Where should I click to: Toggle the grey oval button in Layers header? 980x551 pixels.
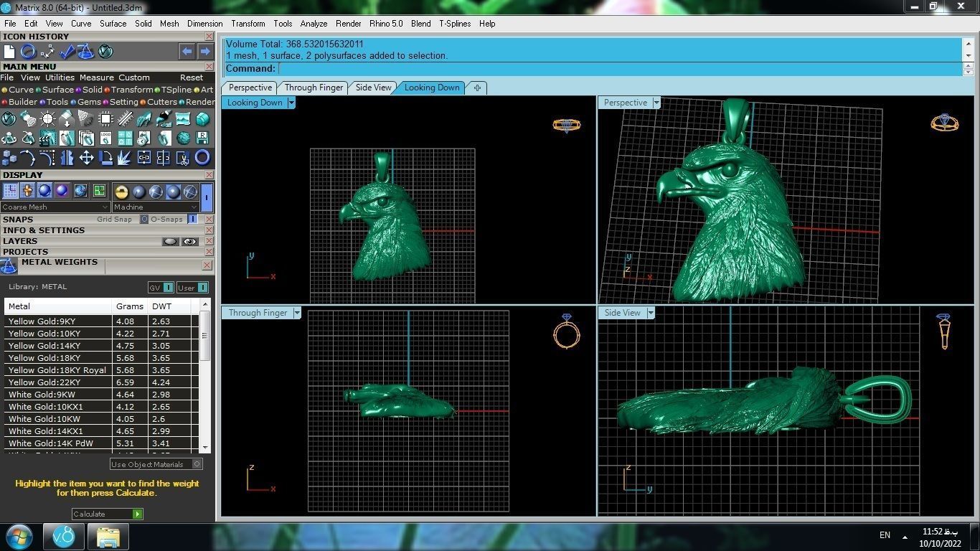(170, 242)
